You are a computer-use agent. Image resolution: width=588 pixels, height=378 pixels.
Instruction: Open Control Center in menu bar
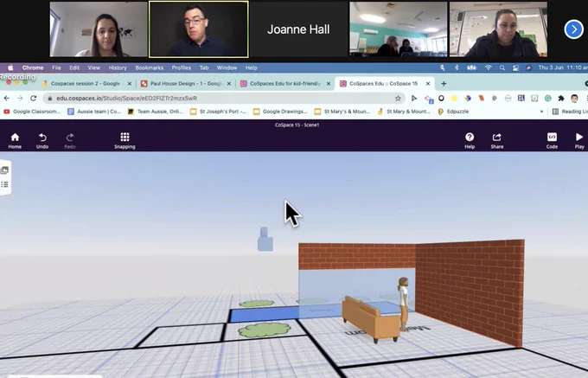click(x=515, y=67)
